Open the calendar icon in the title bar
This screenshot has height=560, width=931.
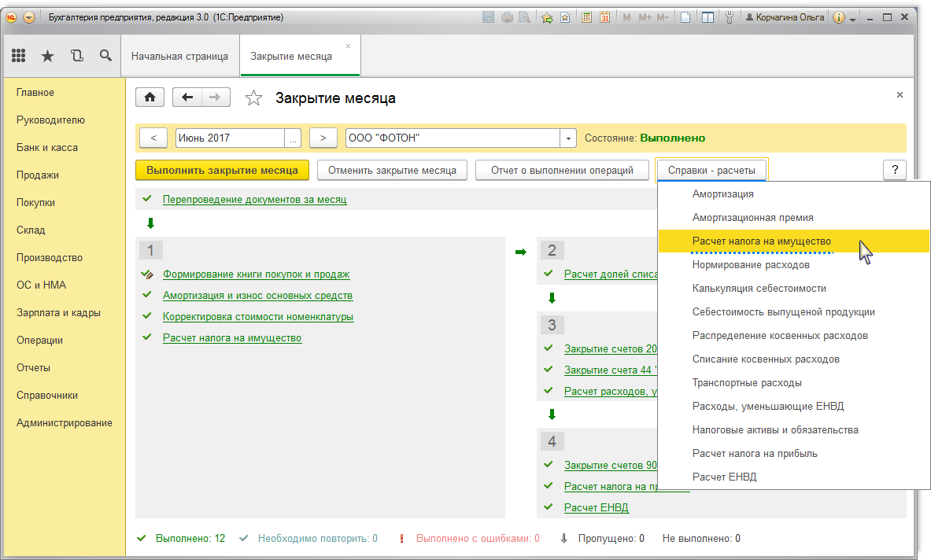click(604, 17)
